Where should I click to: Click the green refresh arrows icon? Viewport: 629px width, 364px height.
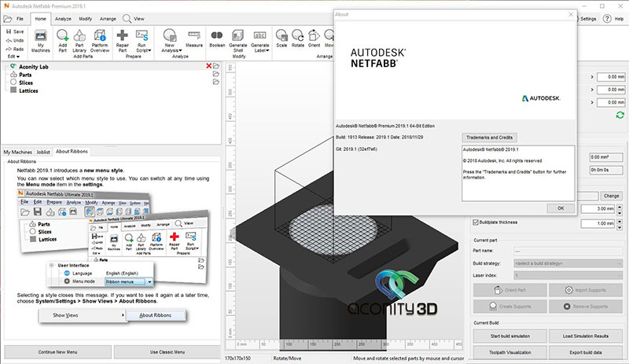(620, 116)
